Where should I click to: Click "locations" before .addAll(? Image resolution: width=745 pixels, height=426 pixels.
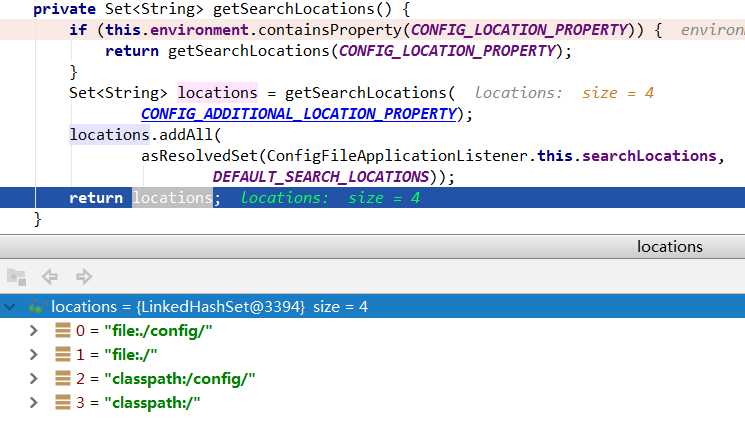[x=110, y=135]
